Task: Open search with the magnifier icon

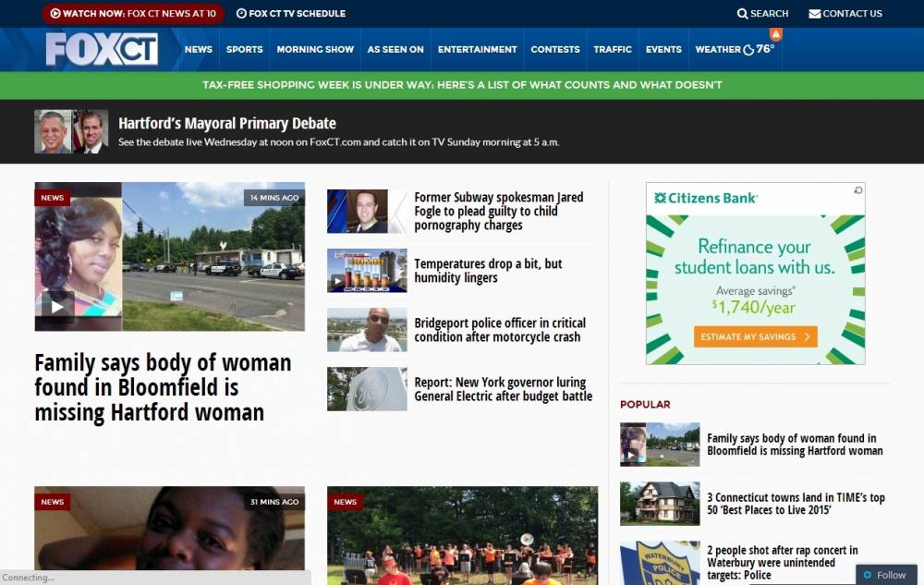Action: (x=743, y=14)
